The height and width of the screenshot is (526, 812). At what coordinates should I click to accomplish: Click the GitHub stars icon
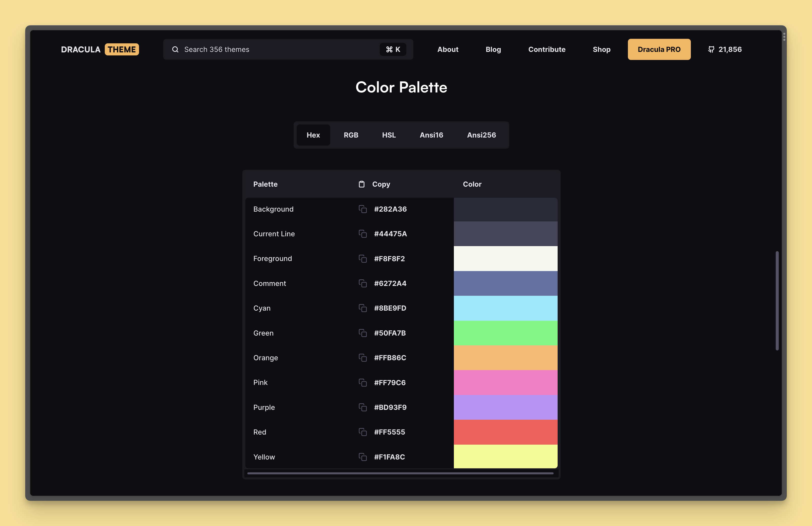pos(711,49)
